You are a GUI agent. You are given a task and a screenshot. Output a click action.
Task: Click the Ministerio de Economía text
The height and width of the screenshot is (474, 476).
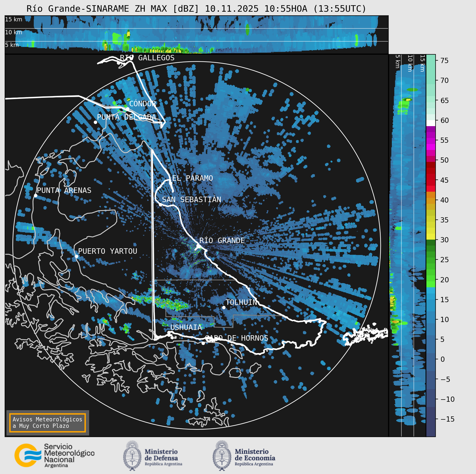coord(255,457)
